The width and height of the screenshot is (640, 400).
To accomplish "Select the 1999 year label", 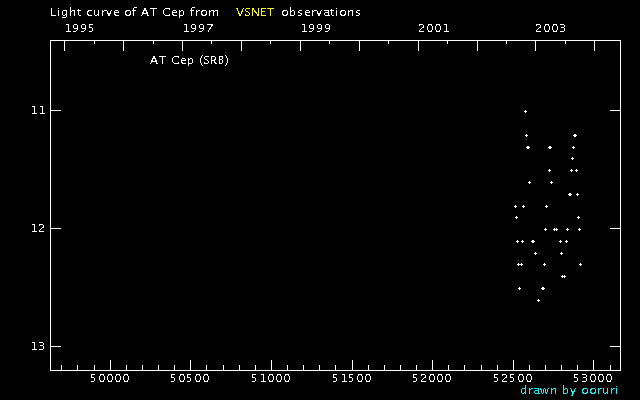I will pyautogui.click(x=316, y=28).
